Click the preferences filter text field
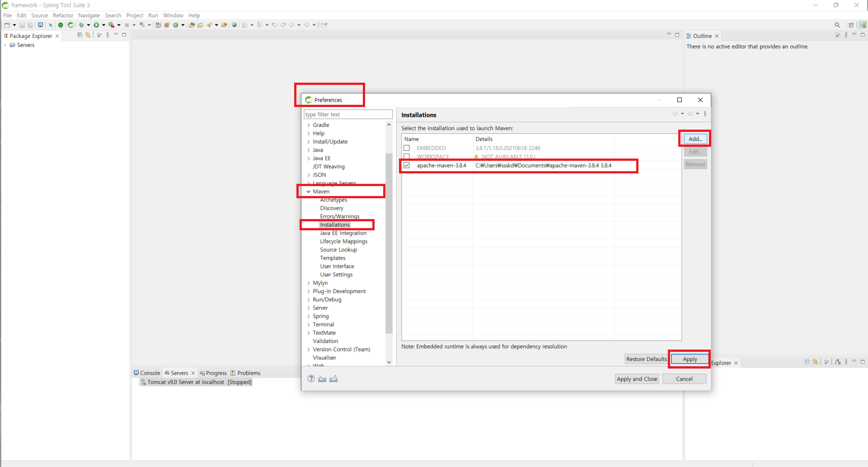 tap(348, 114)
